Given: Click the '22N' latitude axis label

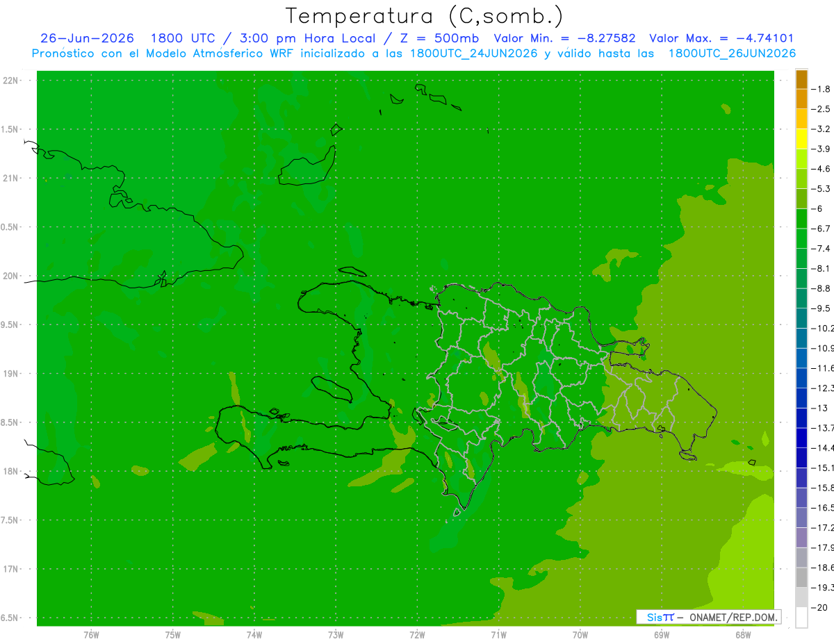Looking at the screenshot, I should (10, 81).
